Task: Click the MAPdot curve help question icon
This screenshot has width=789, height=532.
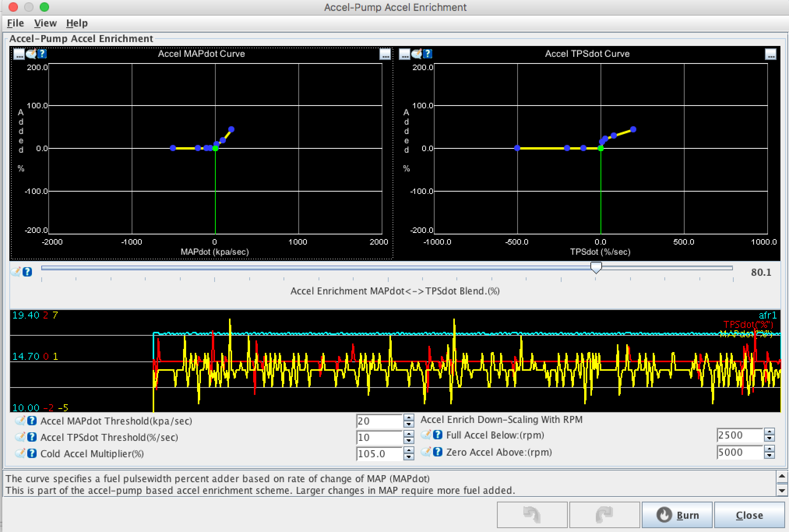Action: [42, 54]
